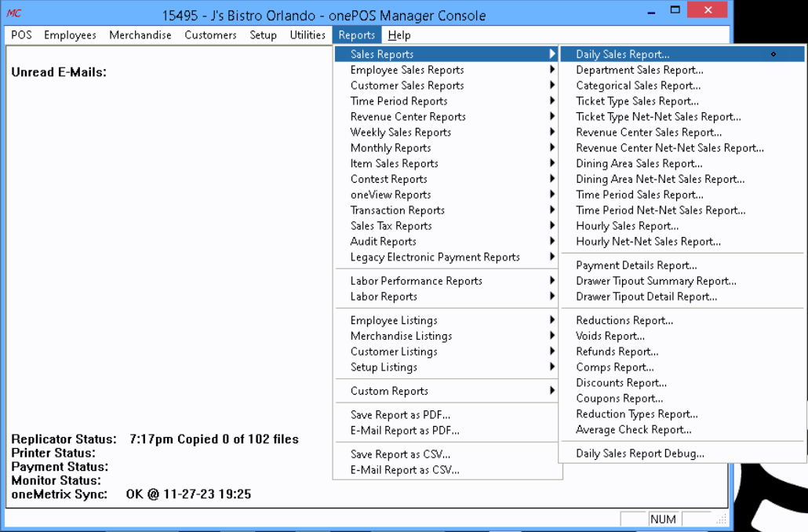808x532 pixels.
Task: Choose Save Report as CSV
Action: [x=446, y=454]
